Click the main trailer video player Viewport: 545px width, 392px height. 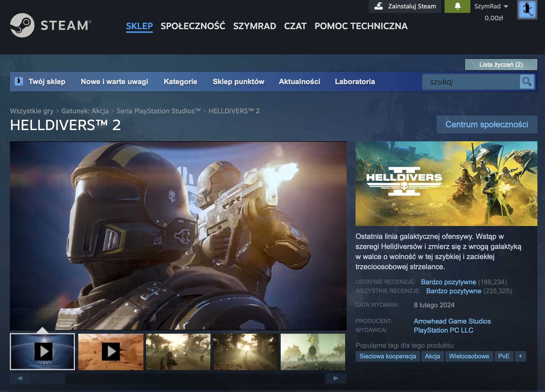pos(178,236)
